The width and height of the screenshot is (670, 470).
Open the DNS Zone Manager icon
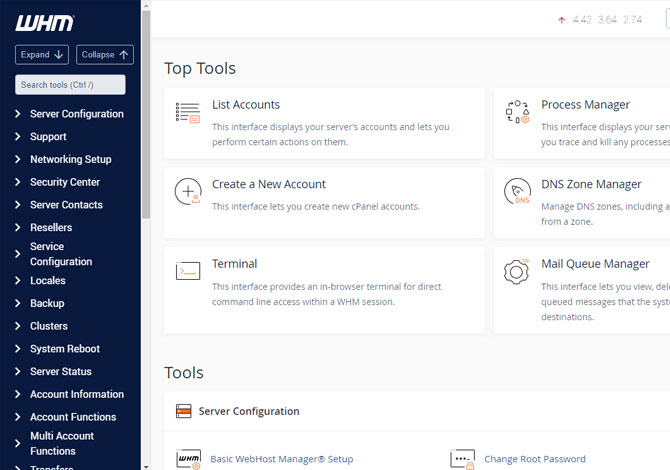click(517, 192)
